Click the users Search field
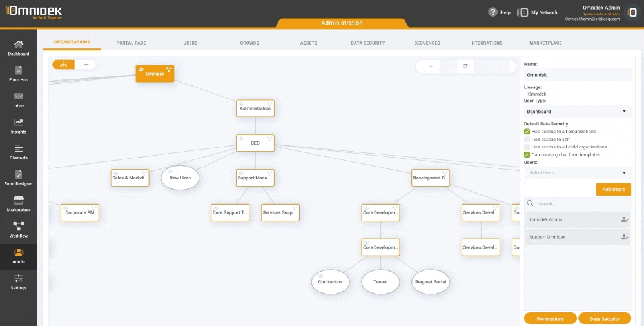The image size is (644, 326). (x=578, y=203)
